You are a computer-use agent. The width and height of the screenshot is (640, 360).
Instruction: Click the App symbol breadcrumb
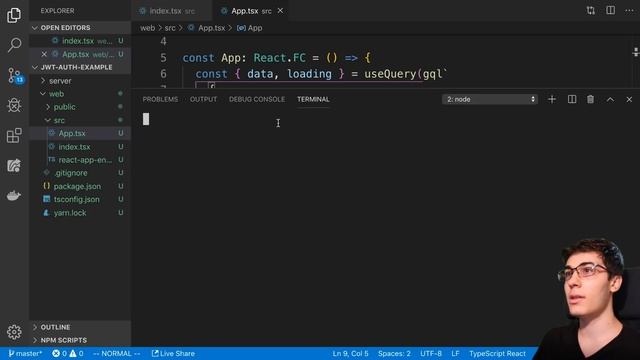(250, 28)
